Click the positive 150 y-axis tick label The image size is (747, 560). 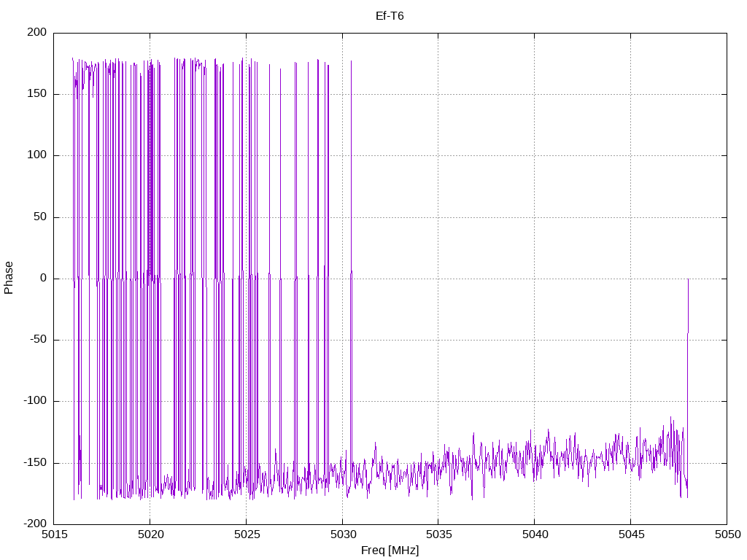tap(39, 94)
